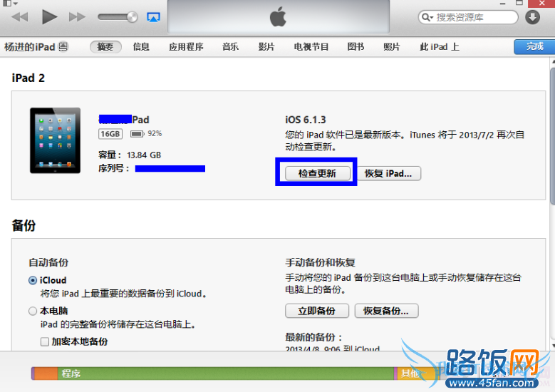The height and width of the screenshot is (392, 555).
Task: Click the scrollbar down arrow
Action: (x=553, y=345)
